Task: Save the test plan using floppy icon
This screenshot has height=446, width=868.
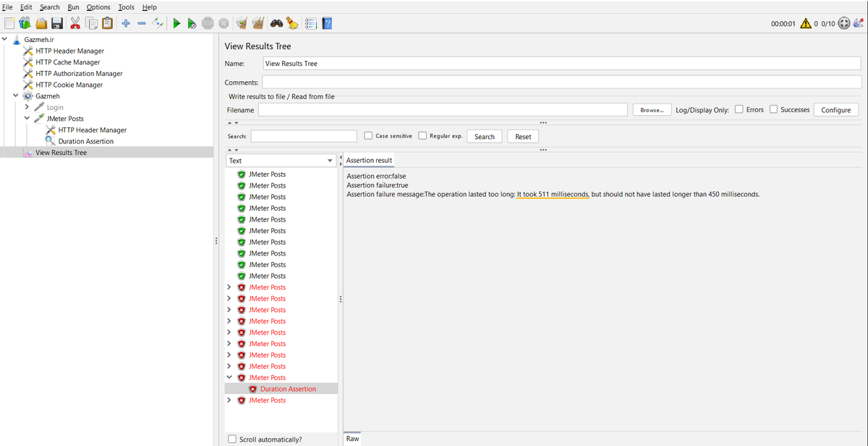Action: point(58,23)
